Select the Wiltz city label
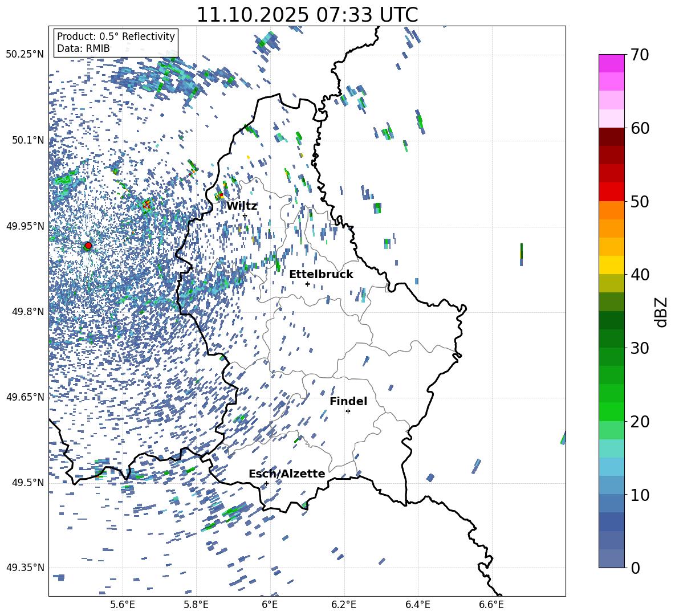The height and width of the screenshot is (616, 675). tap(242, 206)
